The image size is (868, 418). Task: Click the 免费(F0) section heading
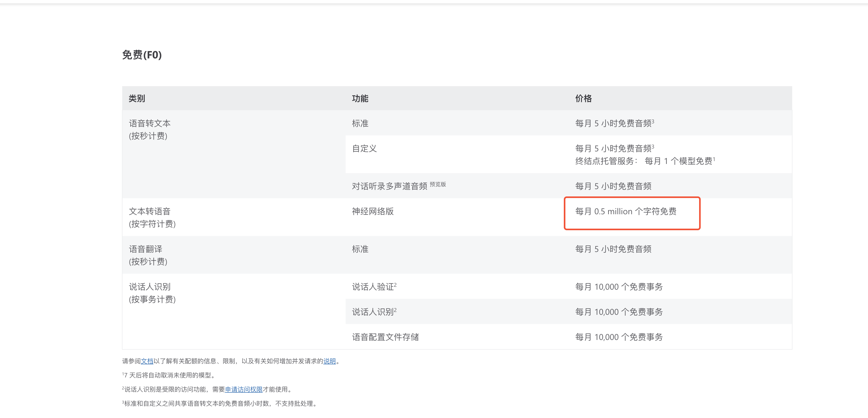click(x=142, y=54)
